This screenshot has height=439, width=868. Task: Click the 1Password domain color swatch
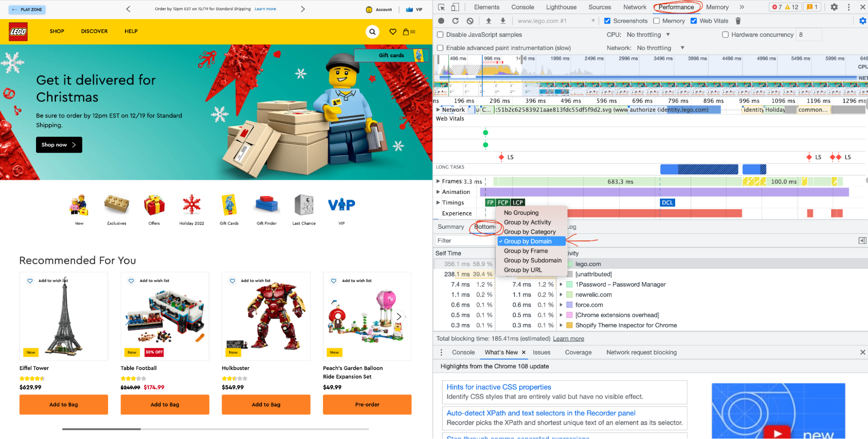coord(570,285)
